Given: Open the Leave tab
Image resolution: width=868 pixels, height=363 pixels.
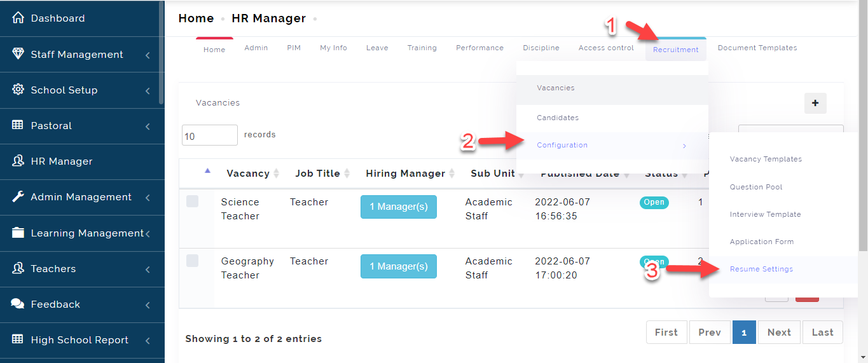Looking at the screenshot, I should pyautogui.click(x=377, y=48).
